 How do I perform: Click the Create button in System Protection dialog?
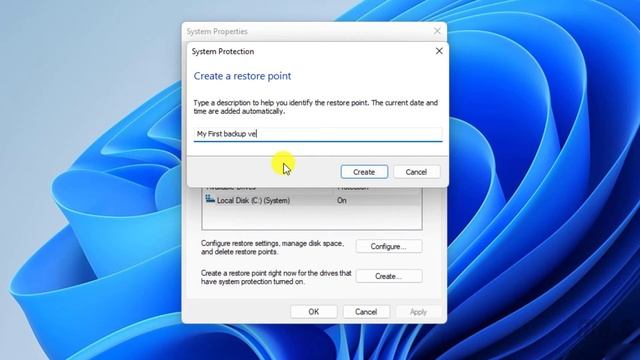[x=364, y=172]
